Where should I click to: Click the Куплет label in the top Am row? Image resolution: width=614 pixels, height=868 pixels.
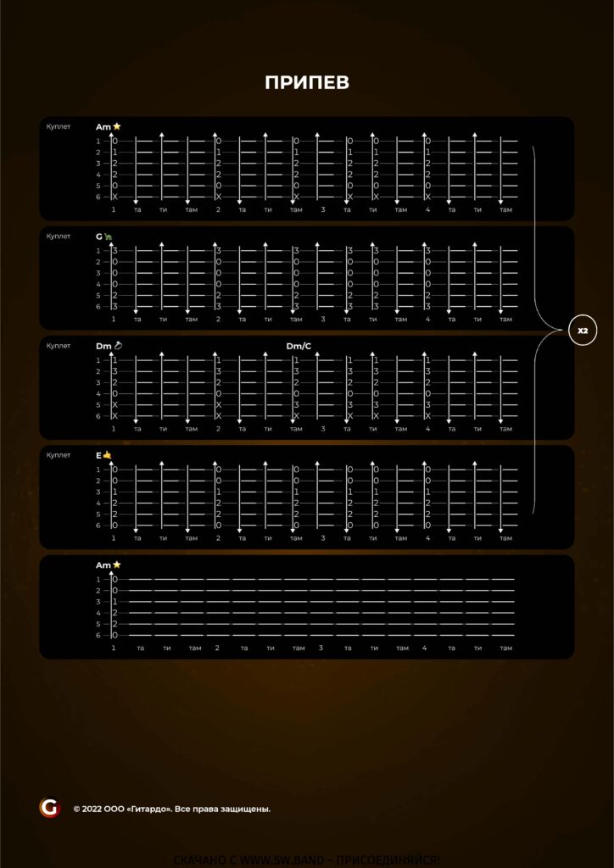coord(59,126)
